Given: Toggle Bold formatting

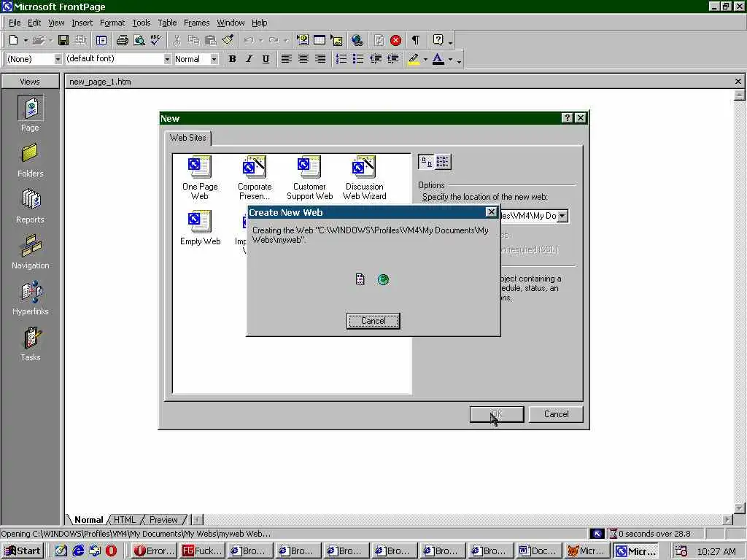Looking at the screenshot, I should pos(233,59).
